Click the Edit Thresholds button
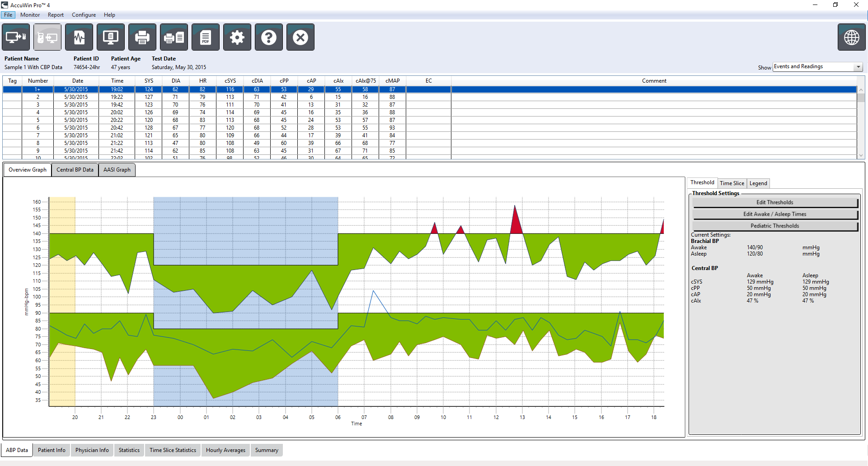Viewport: 868px width, 466px height. [x=775, y=202]
